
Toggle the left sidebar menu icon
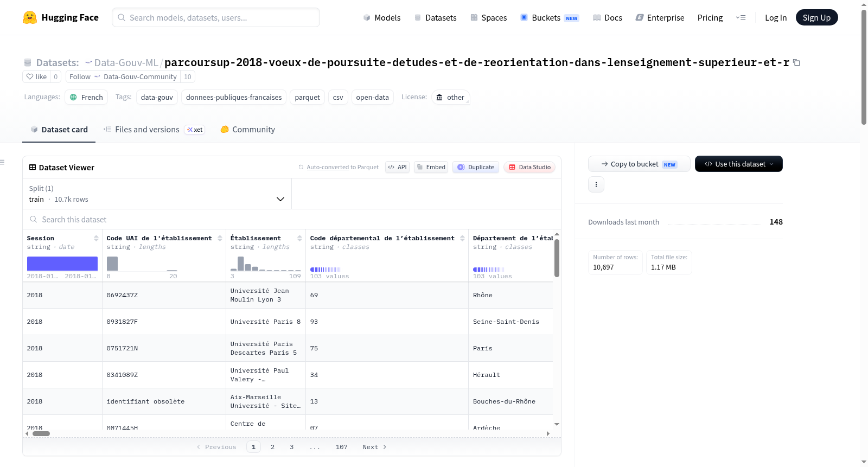[x=3, y=162]
